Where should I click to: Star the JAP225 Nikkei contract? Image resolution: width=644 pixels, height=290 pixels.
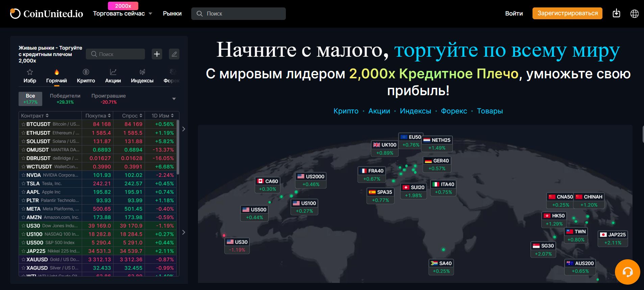click(23, 251)
